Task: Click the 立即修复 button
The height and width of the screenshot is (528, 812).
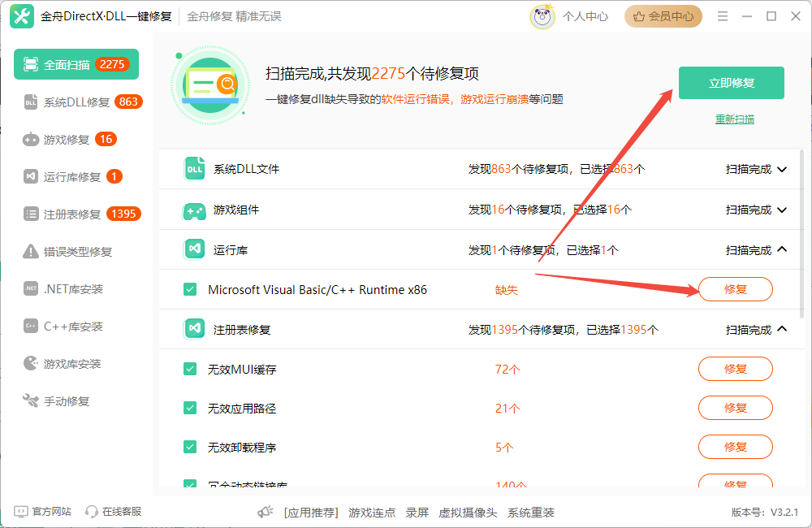Action: point(732,83)
